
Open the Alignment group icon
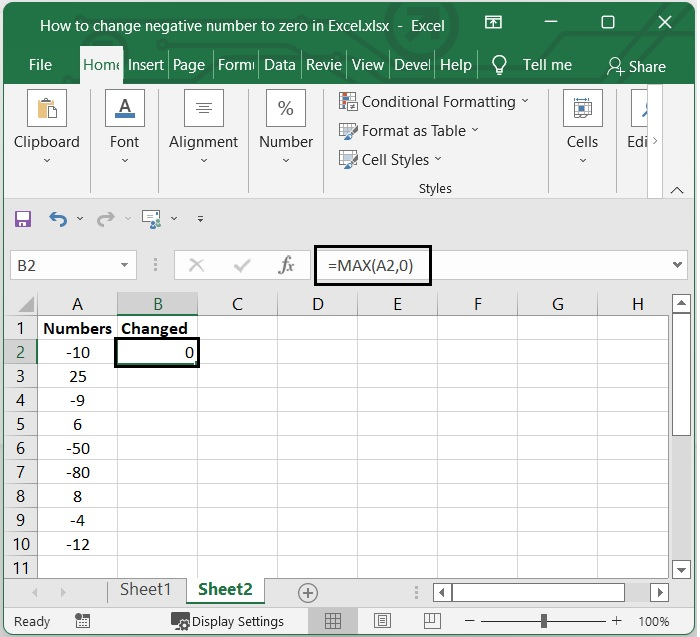click(204, 108)
